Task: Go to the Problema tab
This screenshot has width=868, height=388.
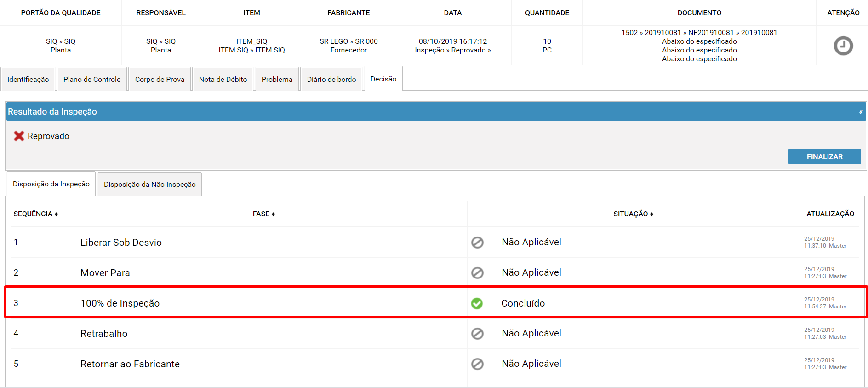Action: 277,79
